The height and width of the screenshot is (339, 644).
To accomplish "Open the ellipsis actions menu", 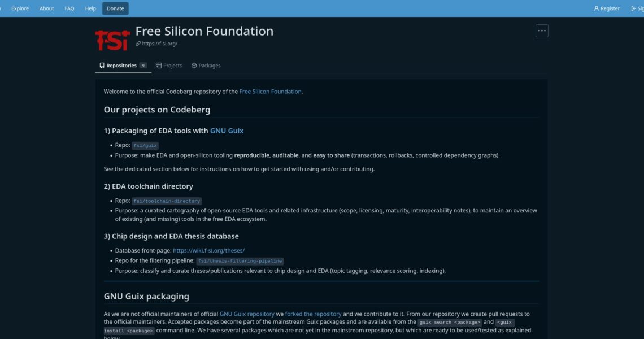I will [x=542, y=31].
